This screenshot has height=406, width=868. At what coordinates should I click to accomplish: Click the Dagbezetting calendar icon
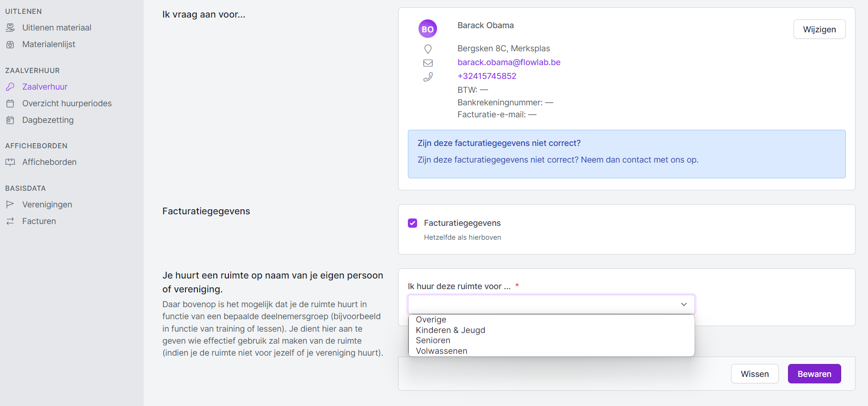(x=10, y=120)
